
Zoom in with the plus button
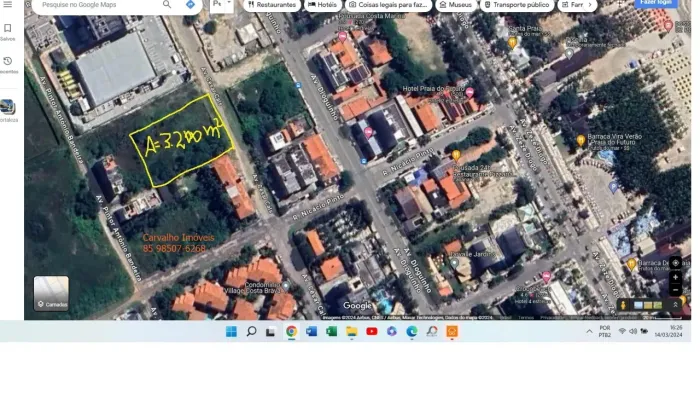[x=675, y=277]
